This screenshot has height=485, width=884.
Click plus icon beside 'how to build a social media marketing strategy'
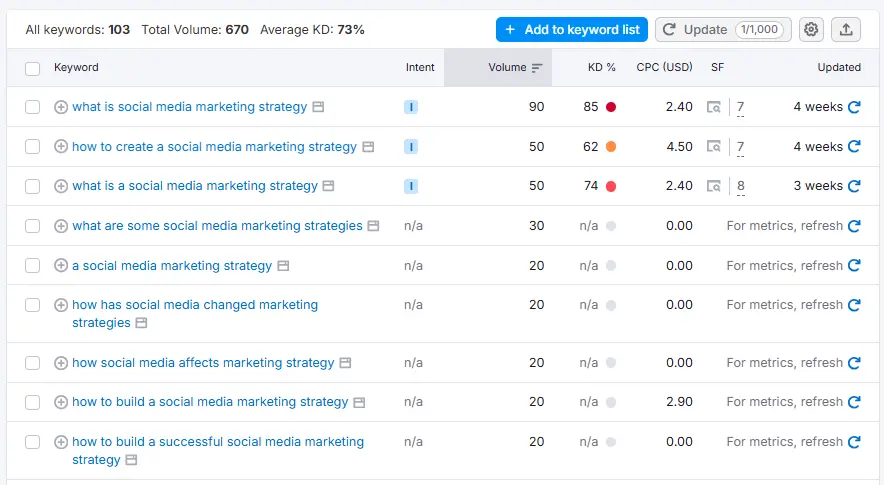coord(61,402)
